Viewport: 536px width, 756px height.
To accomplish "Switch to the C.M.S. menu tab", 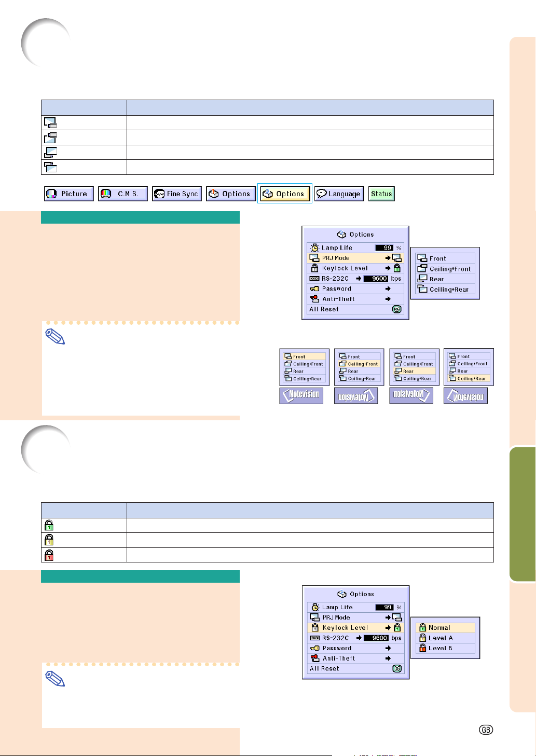I will (123, 194).
